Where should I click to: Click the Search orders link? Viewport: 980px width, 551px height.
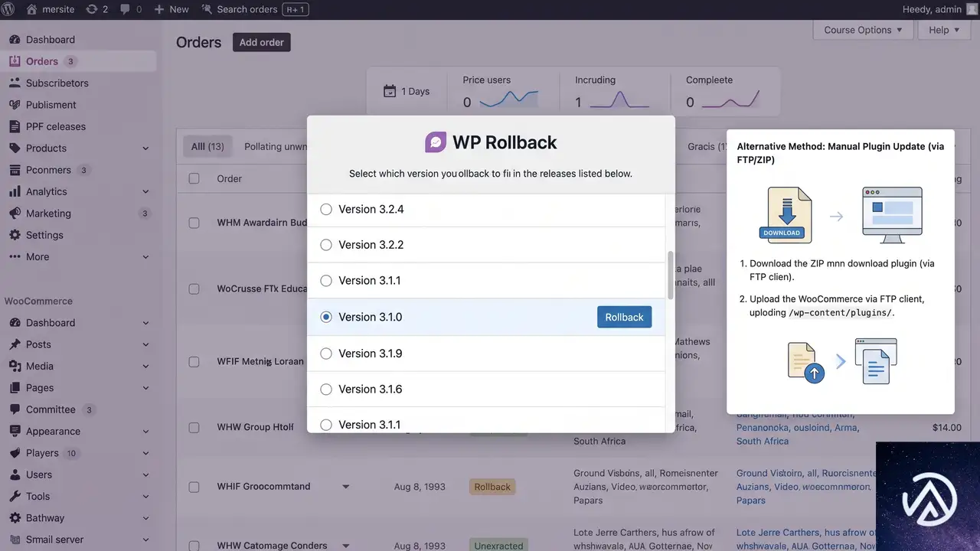[247, 9]
